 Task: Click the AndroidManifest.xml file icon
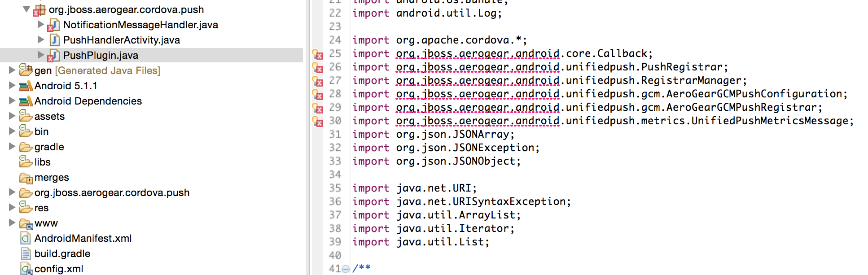pyautogui.click(x=26, y=238)
